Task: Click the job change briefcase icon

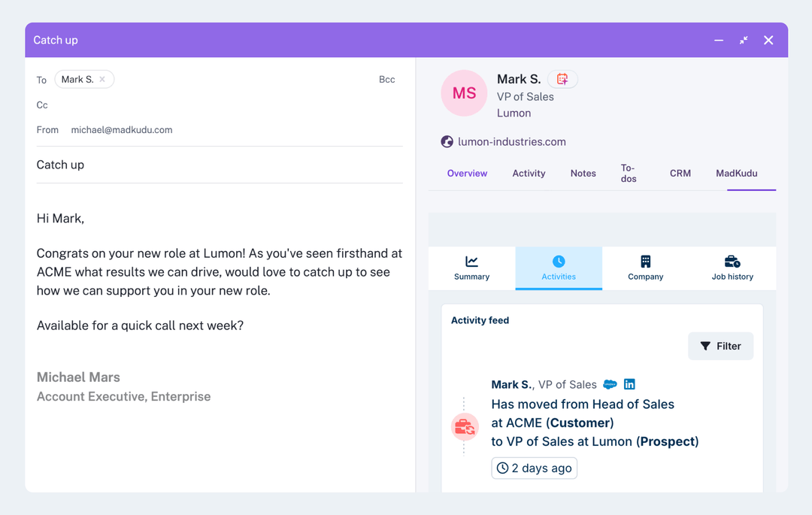Action: (x=465, y=427)
